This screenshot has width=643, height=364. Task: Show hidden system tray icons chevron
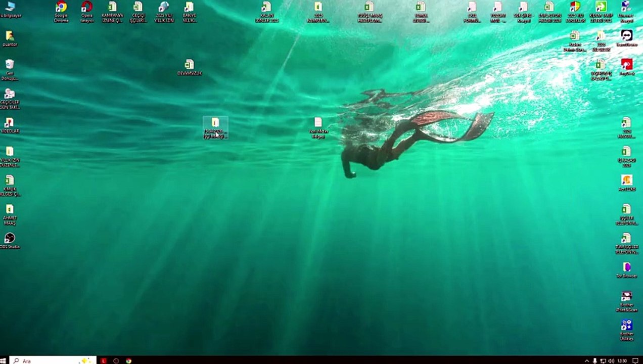pos(586,360)
